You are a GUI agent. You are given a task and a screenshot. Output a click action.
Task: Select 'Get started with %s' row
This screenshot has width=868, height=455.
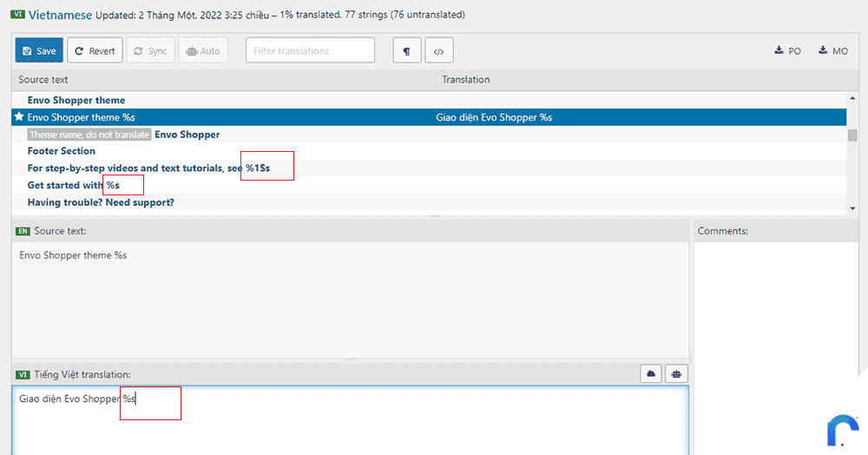tap(429, 185)
